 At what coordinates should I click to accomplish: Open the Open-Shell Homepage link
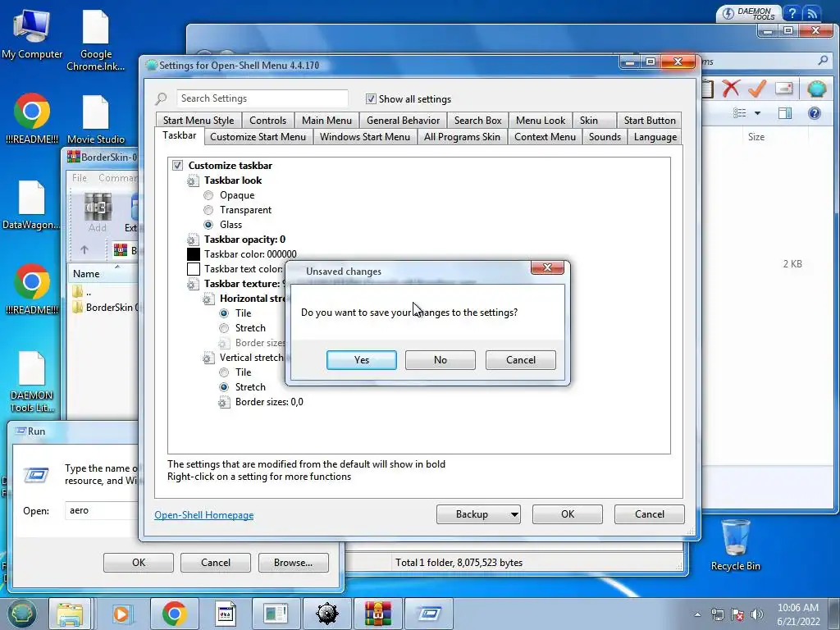[x=204, y=515]
